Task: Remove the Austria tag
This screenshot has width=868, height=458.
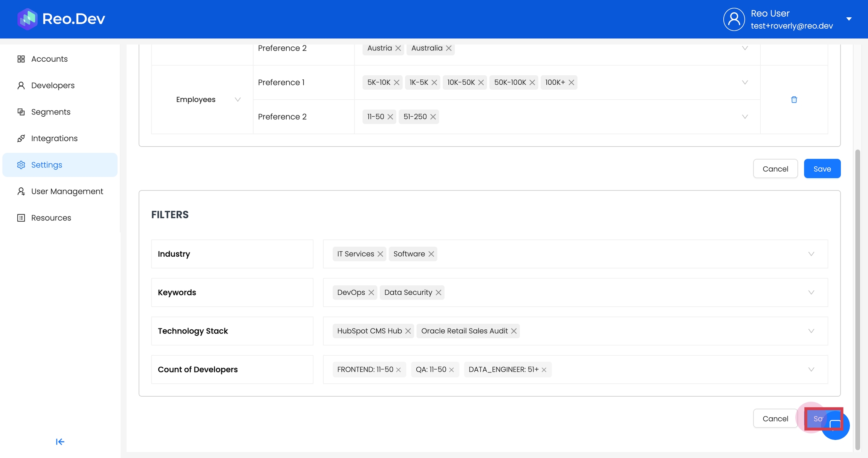Action: [x=398, y=48]
